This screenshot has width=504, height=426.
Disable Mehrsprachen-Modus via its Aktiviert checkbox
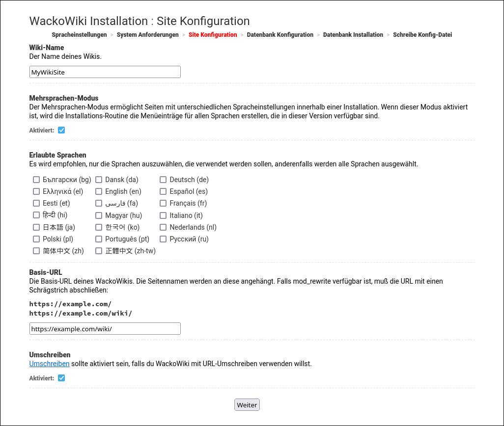pos(61,130)
